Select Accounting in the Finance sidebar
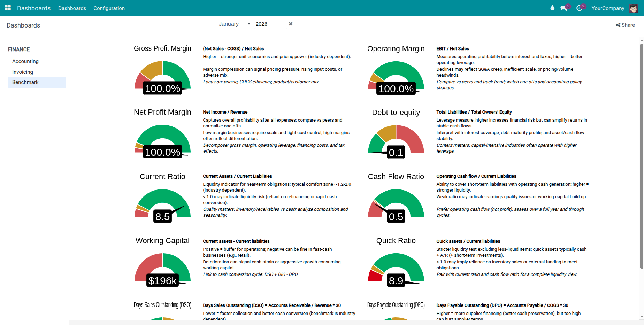Image resolution: width=644 pixels, height=325 pixels. (x=25, y=61)
